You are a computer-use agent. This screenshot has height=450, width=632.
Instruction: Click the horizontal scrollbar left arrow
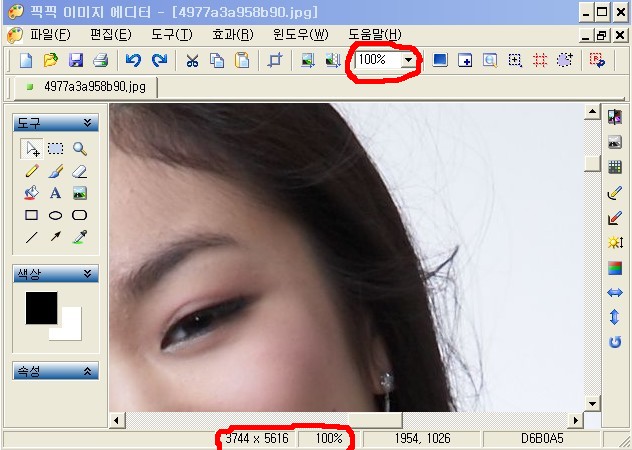point(116,421)
